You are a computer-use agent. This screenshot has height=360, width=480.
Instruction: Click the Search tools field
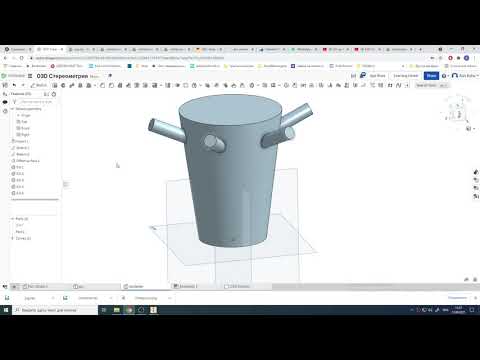tap(432, 85)
